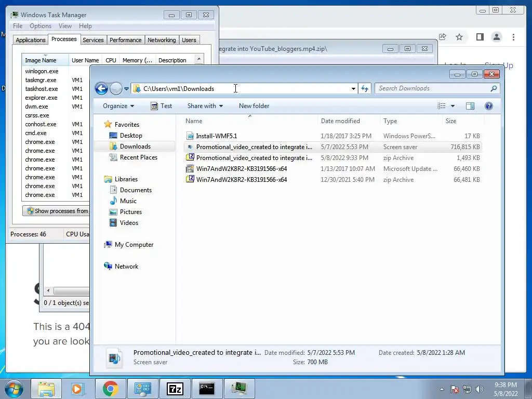Switch to the Performance tab
Image resolution: width=532 pixels, height=399 pixels.
126,40
